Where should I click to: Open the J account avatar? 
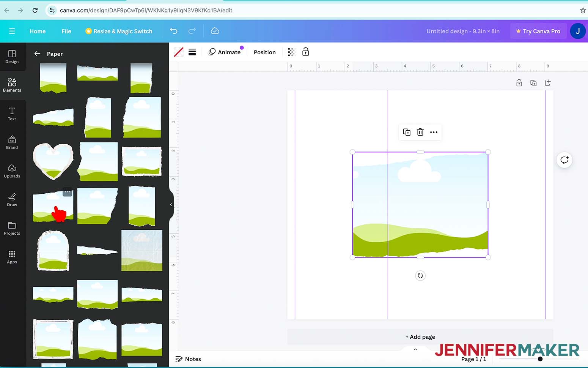[x=578, y=31]
